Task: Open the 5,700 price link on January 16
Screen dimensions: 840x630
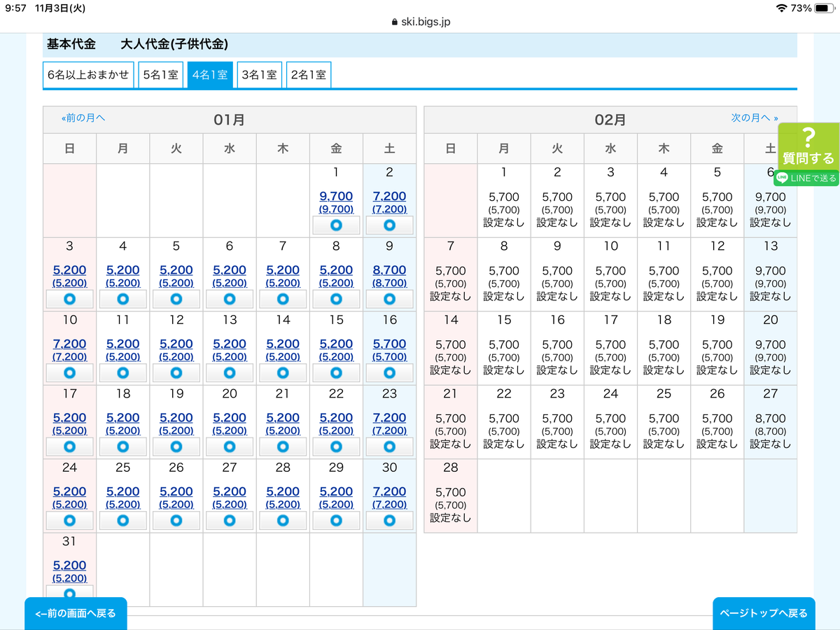Action: click(389, 344)
